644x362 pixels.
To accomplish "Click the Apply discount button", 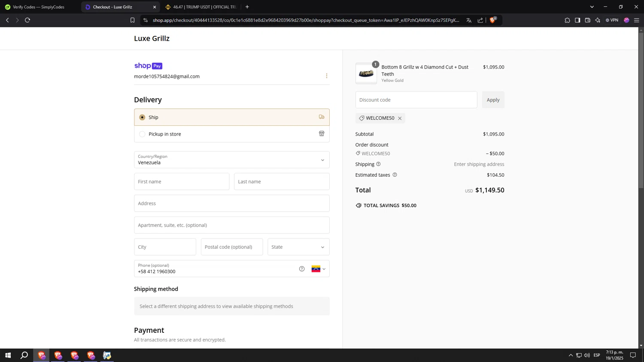I will coord(493,100).
